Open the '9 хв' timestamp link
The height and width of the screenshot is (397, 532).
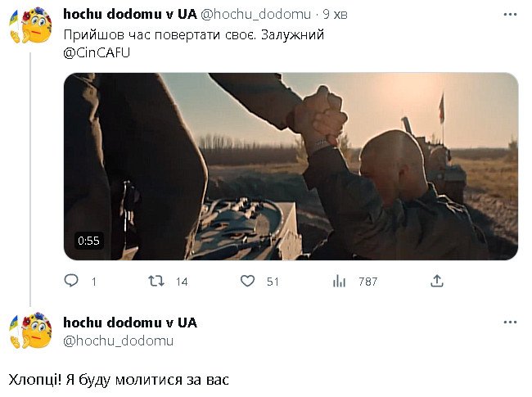tap(335, 14)
